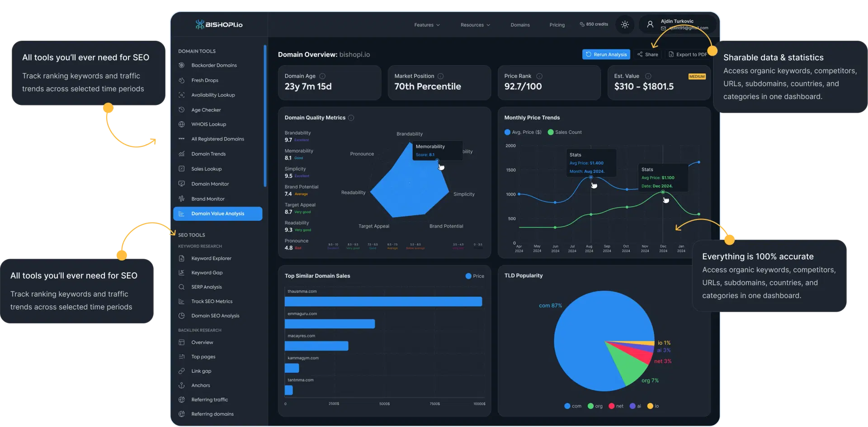Image resolution: width=868 pixels, height=427 pixels.
Task: Click Export to PDF button
Action: (688, 54)
